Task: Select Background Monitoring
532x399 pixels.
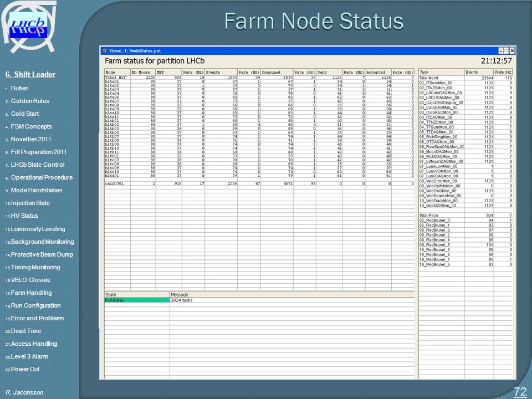Action: 42,242
